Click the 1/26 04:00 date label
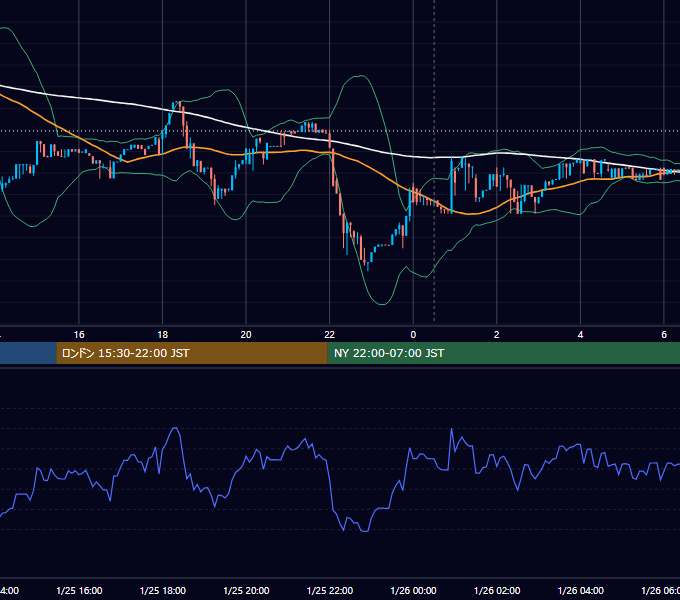Screen dimensions: 680x600 [x=581, y=590]
